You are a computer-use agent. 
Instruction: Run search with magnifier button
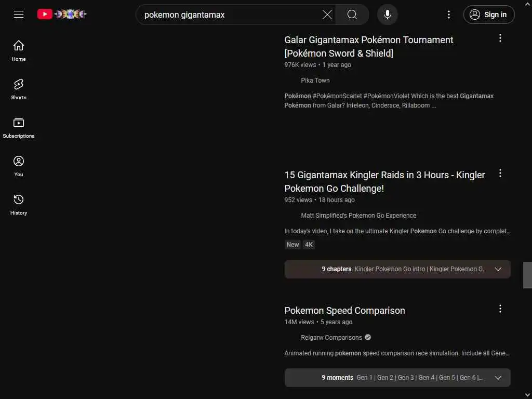click(x=352, y=15)
